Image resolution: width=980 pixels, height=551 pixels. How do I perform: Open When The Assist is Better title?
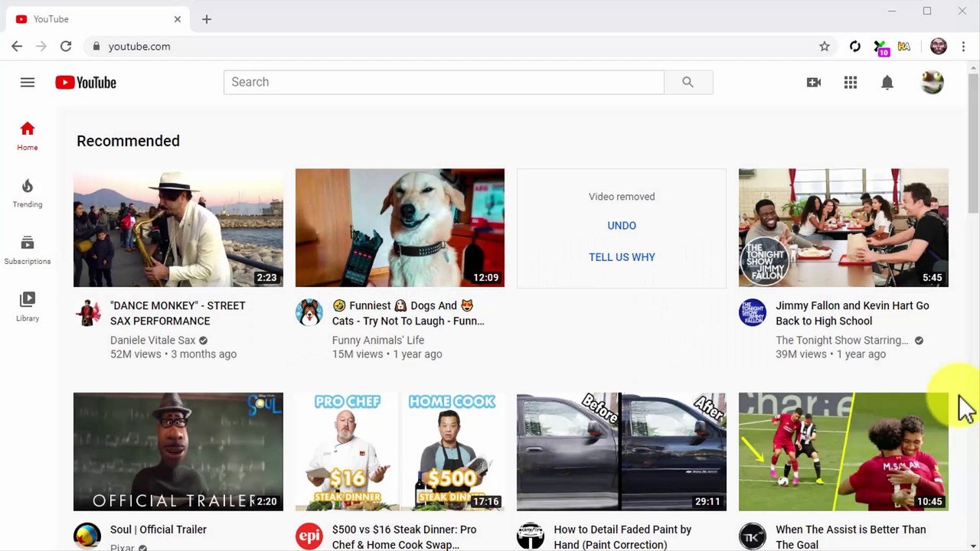[851, 537]
